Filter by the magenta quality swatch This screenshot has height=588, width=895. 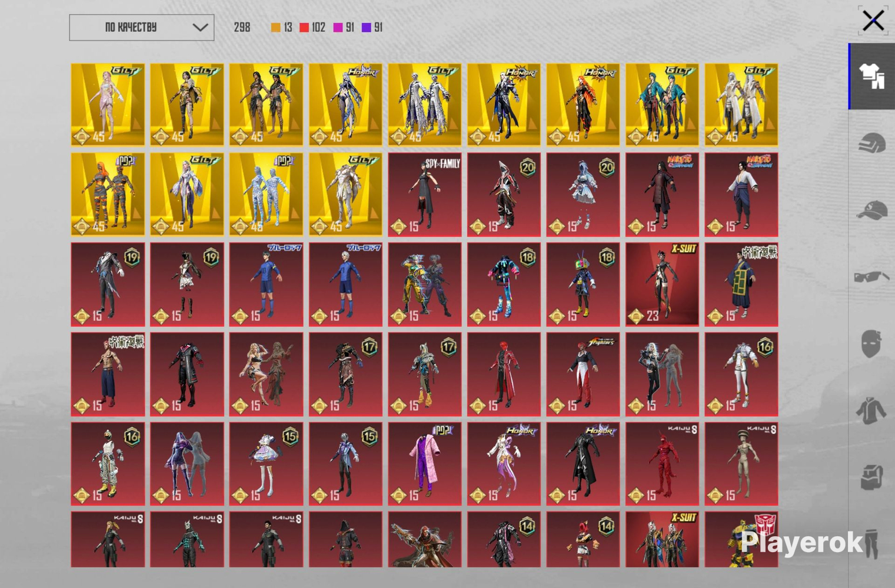(338, 28)
